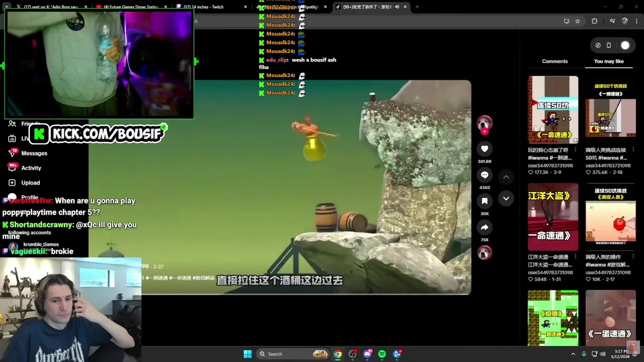
Task: Mute the TikTok tab via speaker icon
Action: 397,7
